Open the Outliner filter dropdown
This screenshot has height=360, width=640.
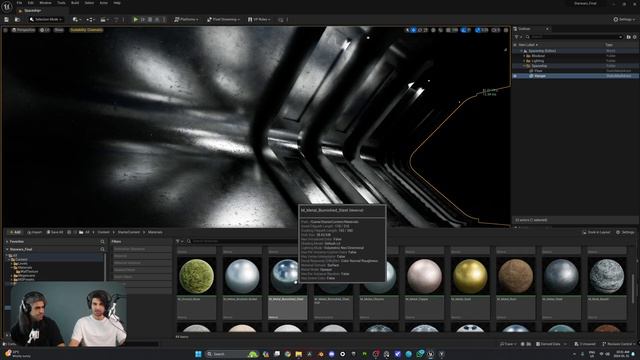[x=518, y=37]
